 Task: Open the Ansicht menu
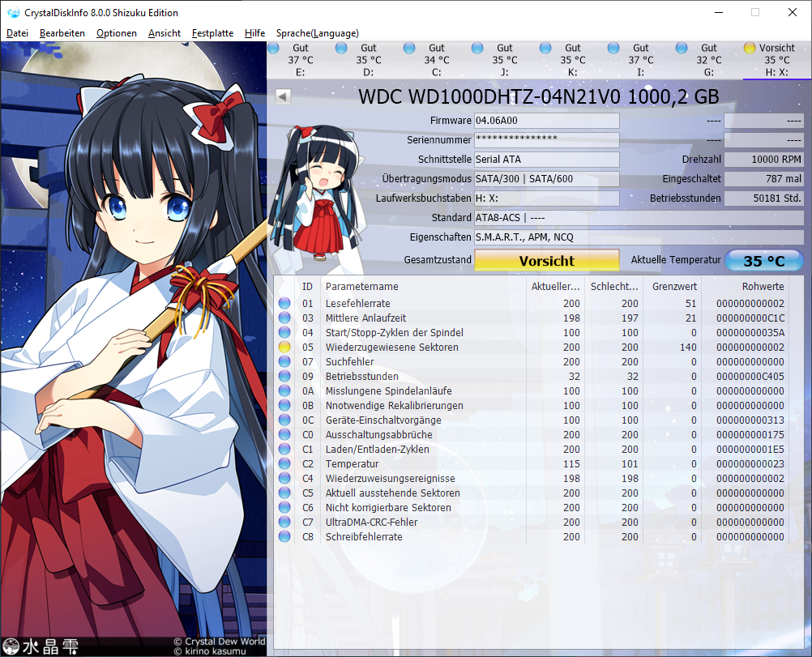(x=165, y=33)
